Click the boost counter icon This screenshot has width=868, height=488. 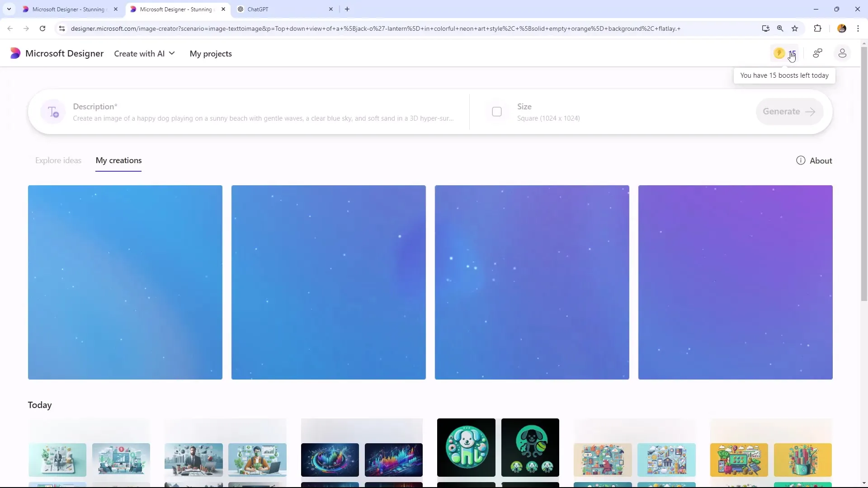pos(785,53)
